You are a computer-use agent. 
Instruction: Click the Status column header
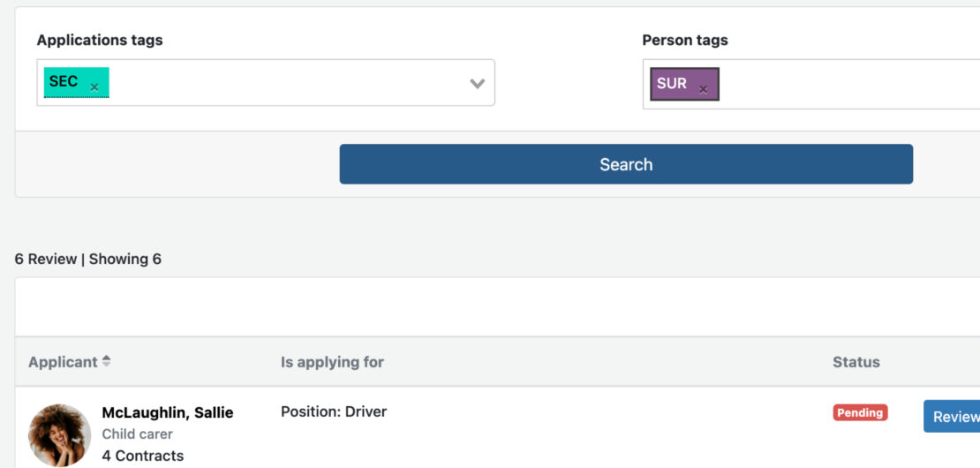pos(856,362)
